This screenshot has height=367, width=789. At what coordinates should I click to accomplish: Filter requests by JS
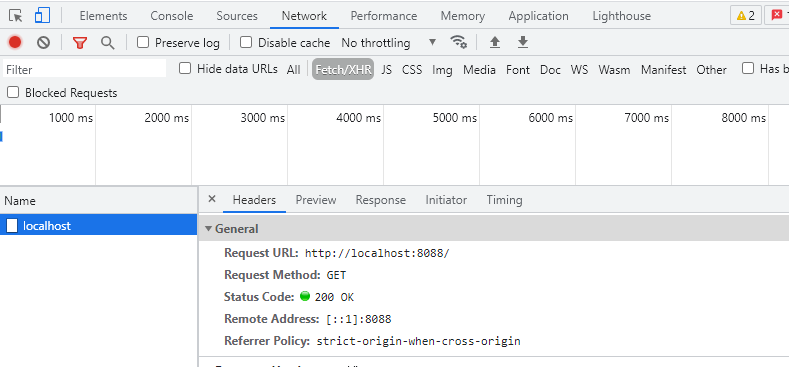click(386, 69)
